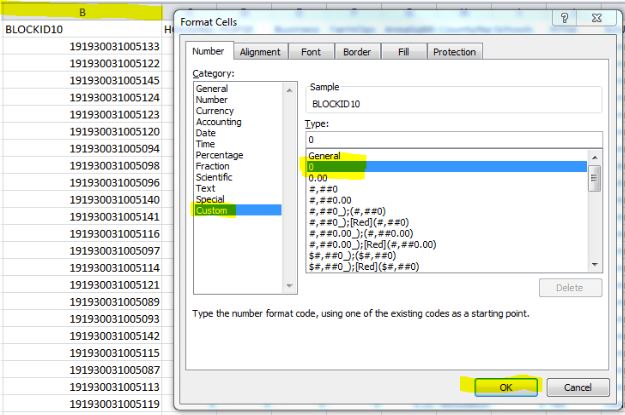Switch to the Border tab

(356, 52)
